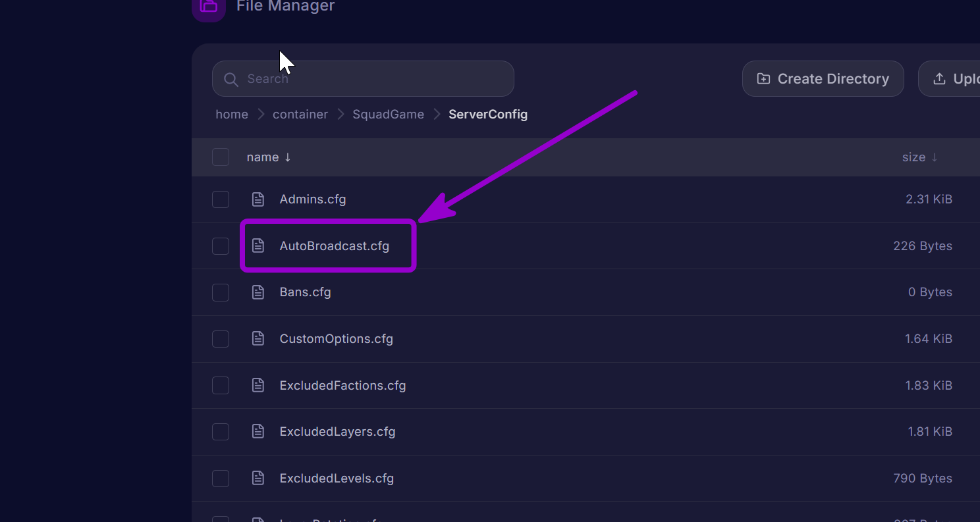Open the ExcludedFactions.cfg file

(x=342, y=386)
